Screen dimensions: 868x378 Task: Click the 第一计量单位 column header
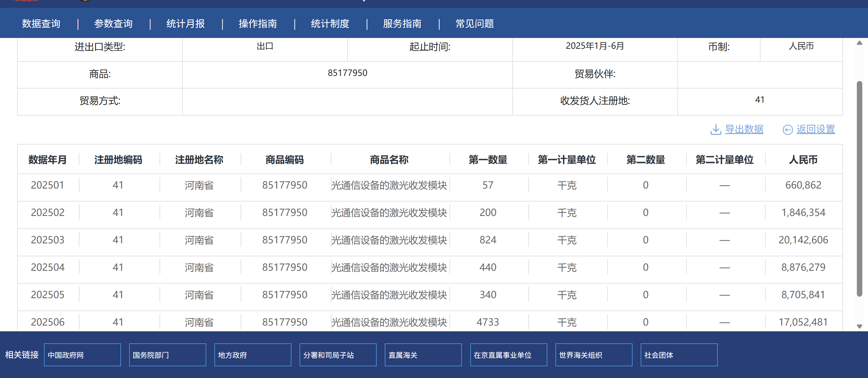click(567, 160)
